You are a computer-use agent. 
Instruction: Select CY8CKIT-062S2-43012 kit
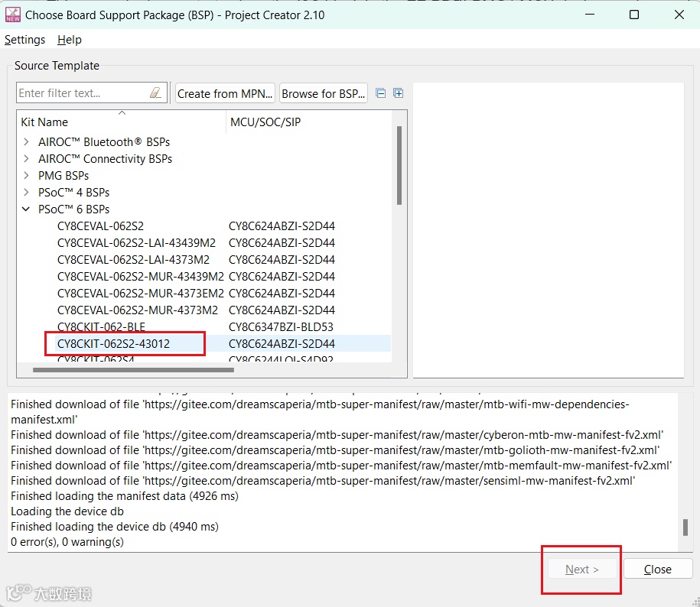pos(113,344)
